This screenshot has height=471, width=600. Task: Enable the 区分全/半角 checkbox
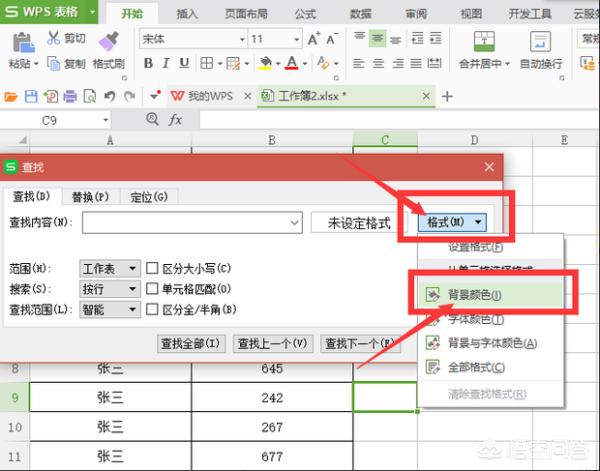pyautogui.click(x=153, y=310)
